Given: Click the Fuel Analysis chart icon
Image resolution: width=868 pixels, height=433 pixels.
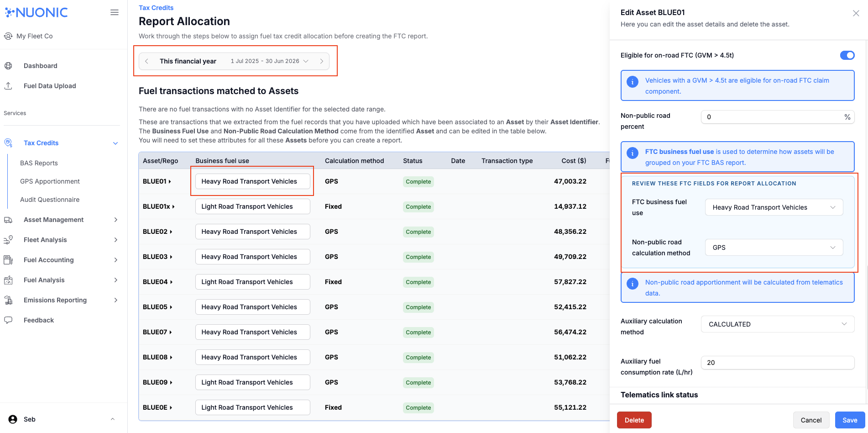Looking at the screenshot, I should (8, 280).
